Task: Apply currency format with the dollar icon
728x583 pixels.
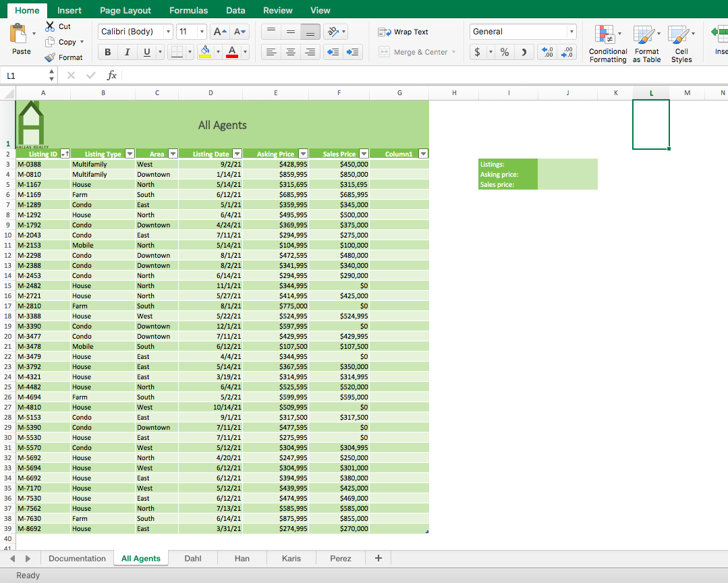Action: pos(477,52)
